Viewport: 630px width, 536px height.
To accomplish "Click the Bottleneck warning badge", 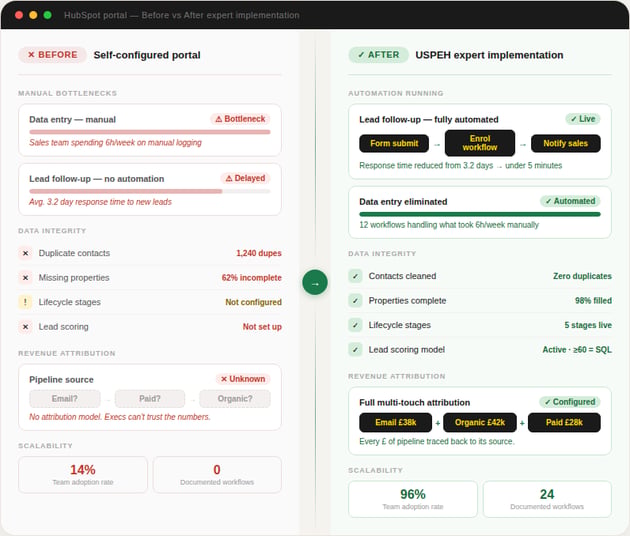I will pyautogui.click(x=240, y=119).
